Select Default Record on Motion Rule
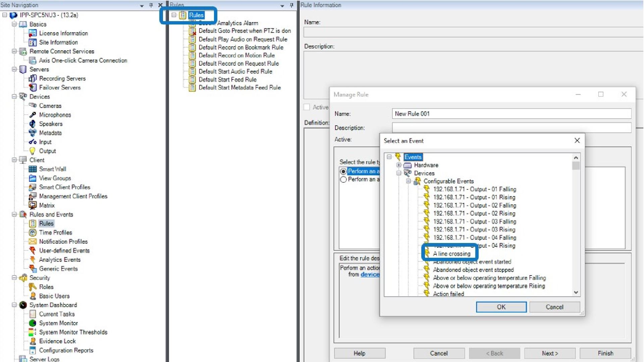The height and width of the screenshot is (362, 644). pos(236,55)
